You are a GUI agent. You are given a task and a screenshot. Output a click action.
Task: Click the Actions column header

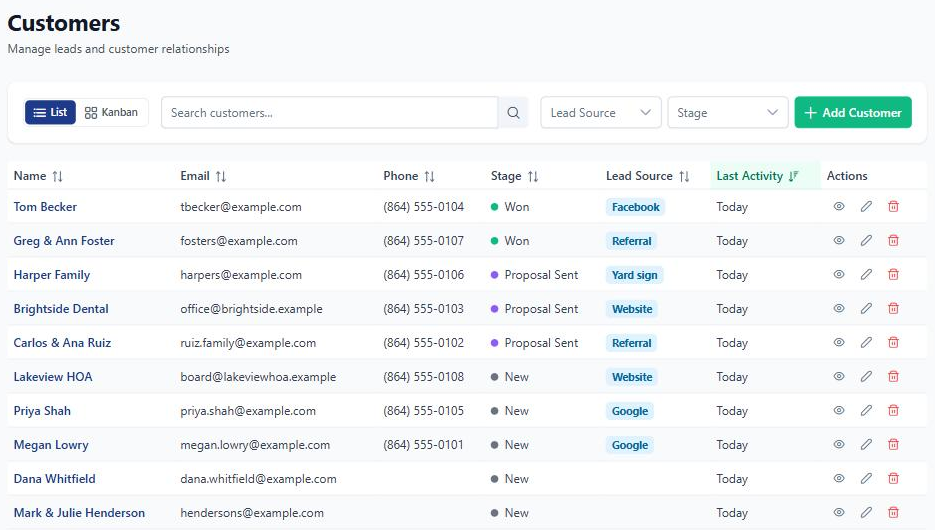click(x=847, y=176)
